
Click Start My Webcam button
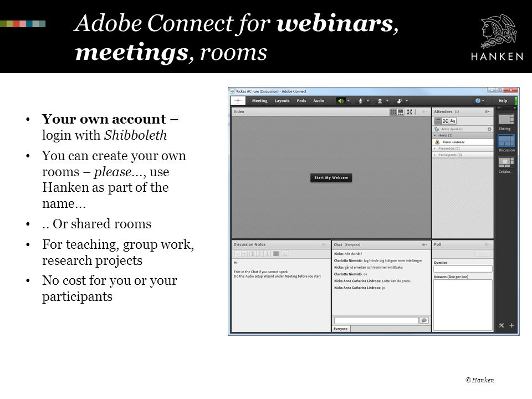[331, 177]
